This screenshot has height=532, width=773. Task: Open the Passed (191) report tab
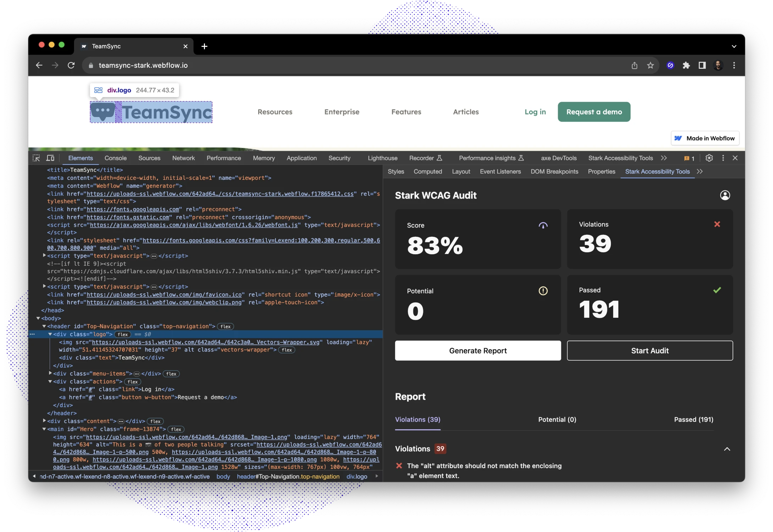[x=693, y=420]
